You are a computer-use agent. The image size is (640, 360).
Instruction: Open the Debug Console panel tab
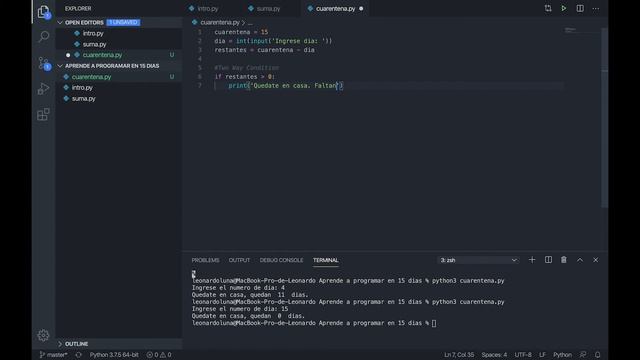click(281, 260)
